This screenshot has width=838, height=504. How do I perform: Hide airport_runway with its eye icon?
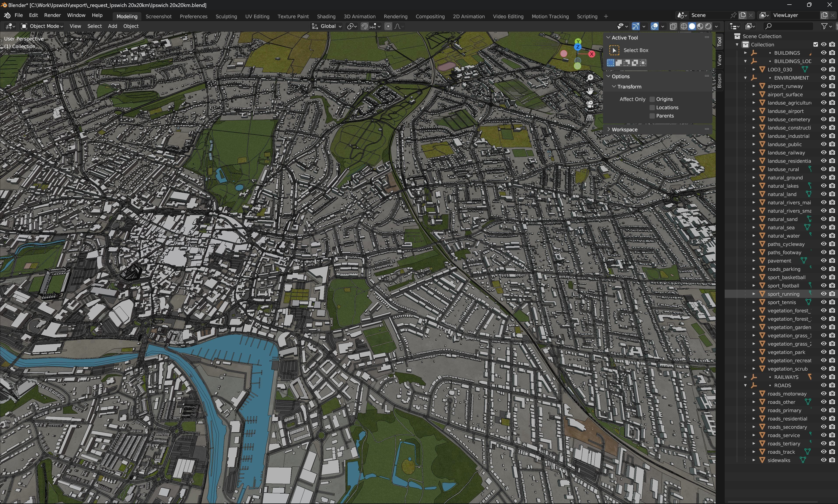click(824, 86)
